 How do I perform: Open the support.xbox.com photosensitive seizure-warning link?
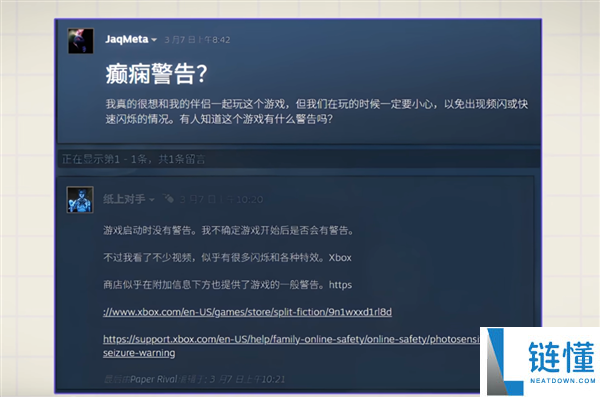pyautogui.click(x=291, y=346)
